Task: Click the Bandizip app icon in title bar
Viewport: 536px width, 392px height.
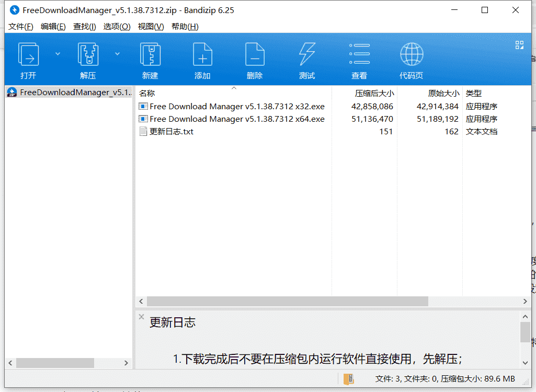Action: point(14,10)
